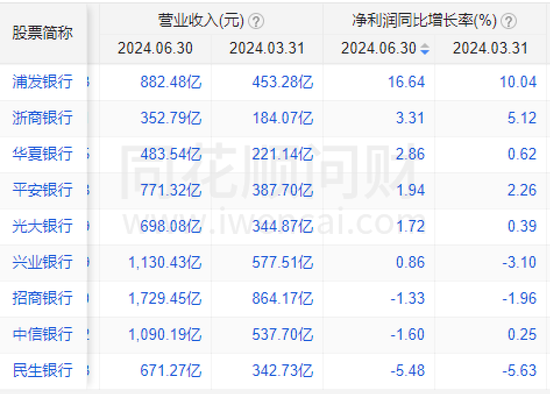The width and height of the screenshot is (550, 394).
Task: Open 兴业银行 stock link
Action: click(x=42, y=262)
